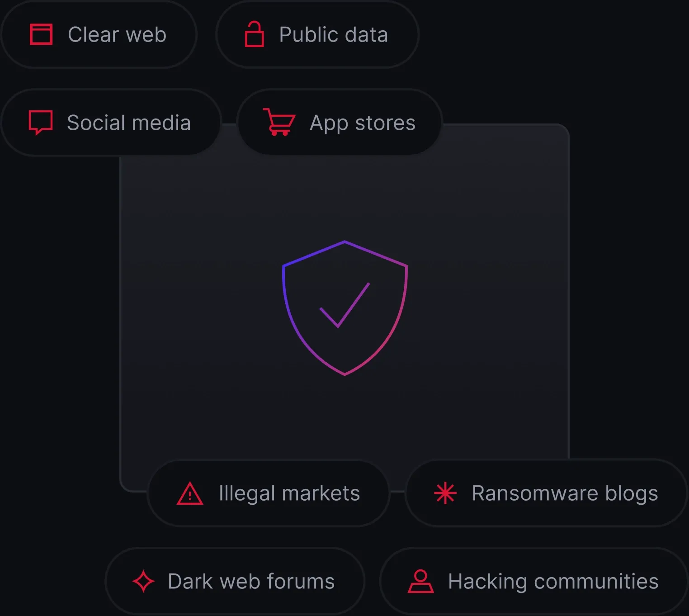Select the Public data label
The width and height of the screenshot is (689, 616).
[334, 34]
